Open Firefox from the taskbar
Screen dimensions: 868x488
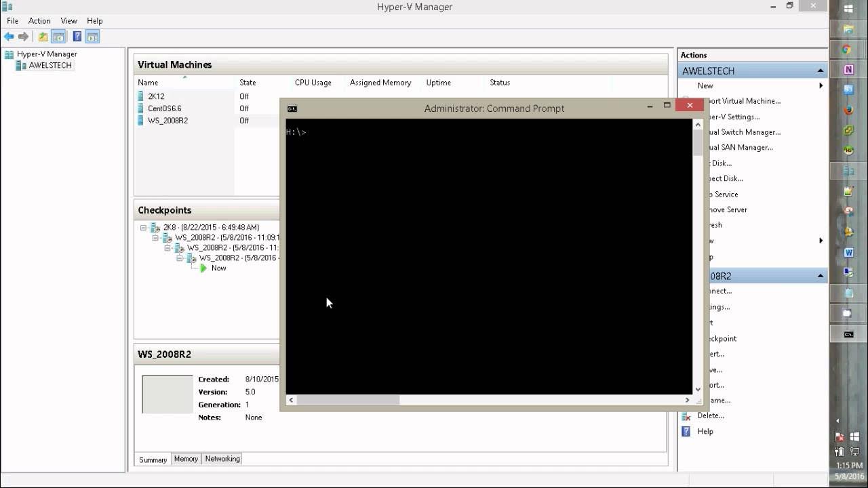[x=848, y=110]
